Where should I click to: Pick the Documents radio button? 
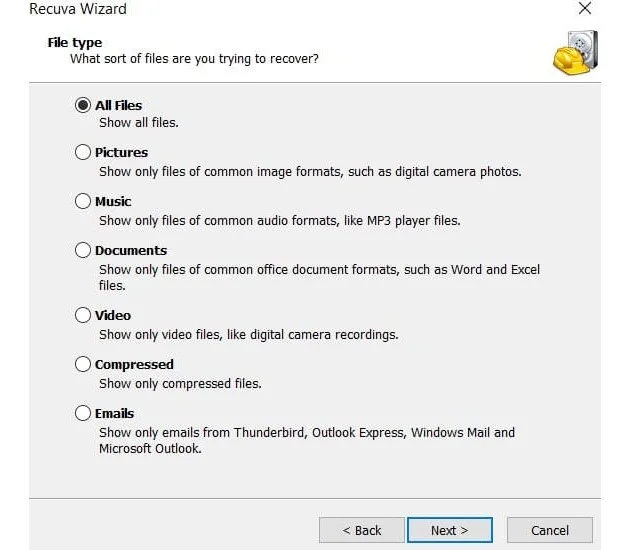(83, 250)
